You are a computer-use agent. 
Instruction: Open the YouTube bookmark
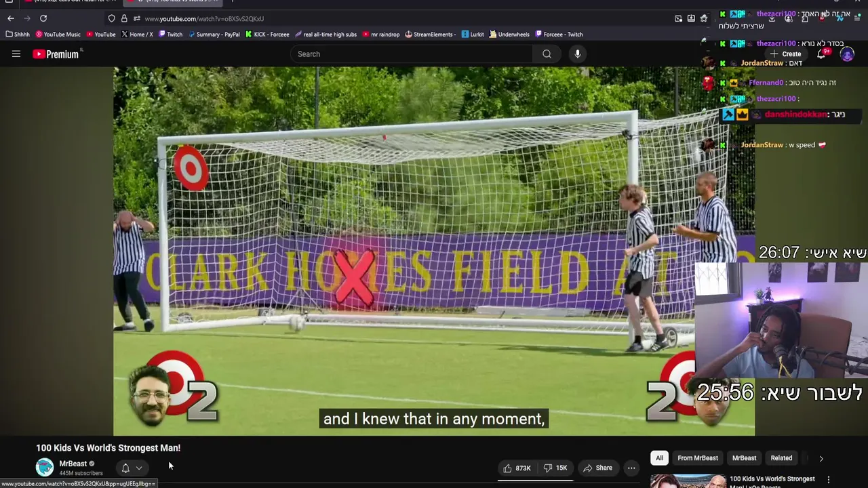point(100,35)
